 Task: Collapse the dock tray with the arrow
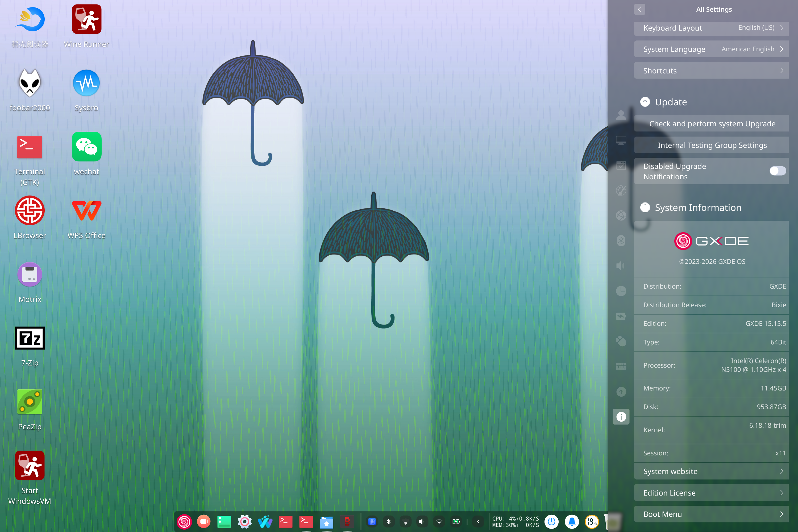(x=478, y=521)
